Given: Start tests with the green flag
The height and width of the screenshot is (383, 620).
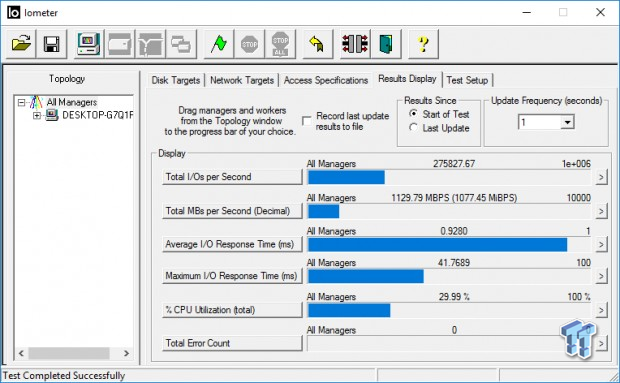Looking at the screenshot, I should point(219,44).
